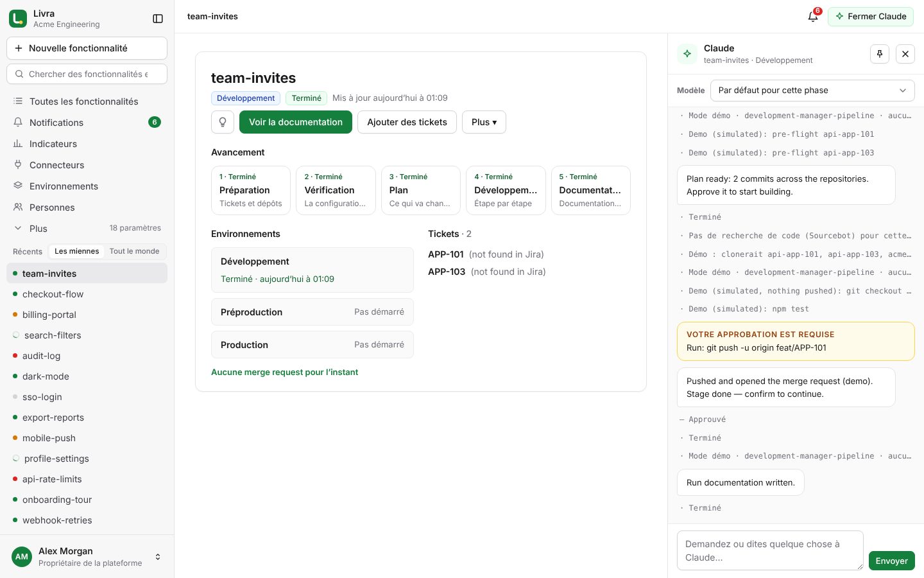
Task: Click Voir la documentation button
Action: click(296, 122)
